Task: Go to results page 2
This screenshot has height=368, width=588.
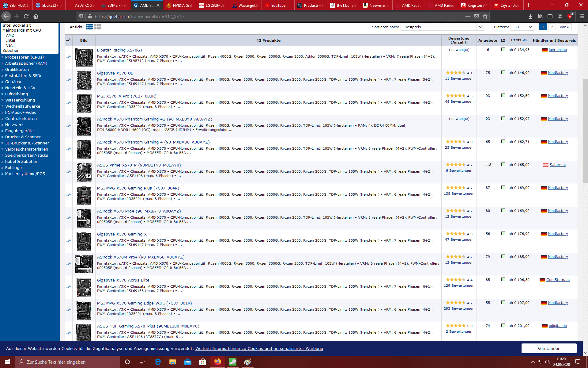Action: [x=552, y=27]
